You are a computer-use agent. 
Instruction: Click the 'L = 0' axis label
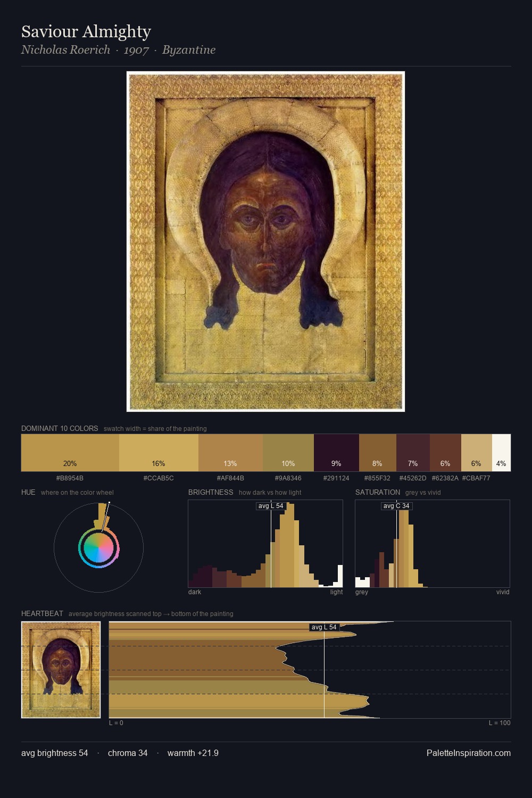116,723
